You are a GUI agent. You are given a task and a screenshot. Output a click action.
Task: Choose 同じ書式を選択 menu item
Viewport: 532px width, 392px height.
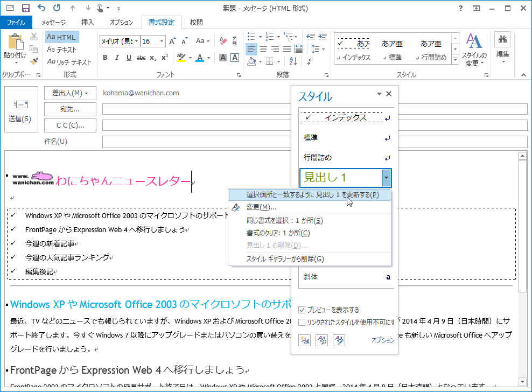[310, 221]
